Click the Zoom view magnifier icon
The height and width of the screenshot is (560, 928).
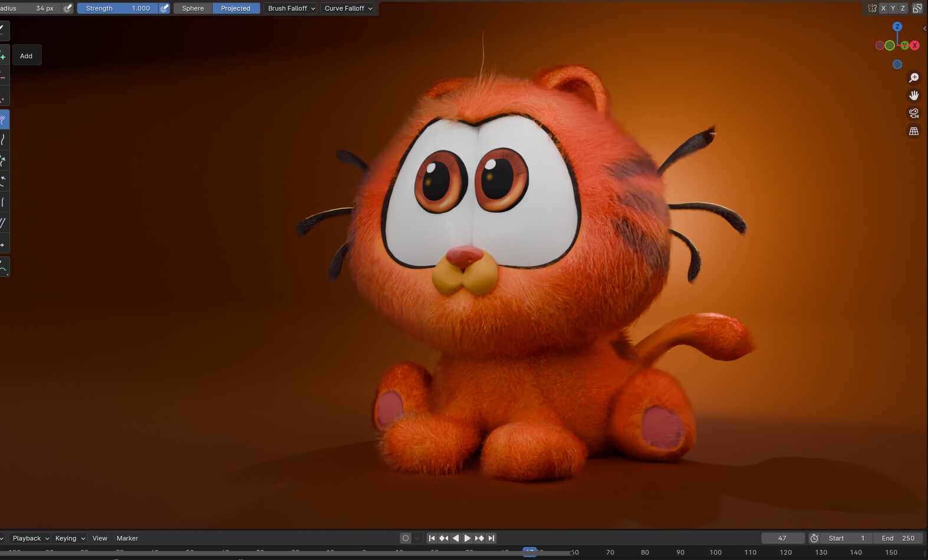click(x=914, y=78)
